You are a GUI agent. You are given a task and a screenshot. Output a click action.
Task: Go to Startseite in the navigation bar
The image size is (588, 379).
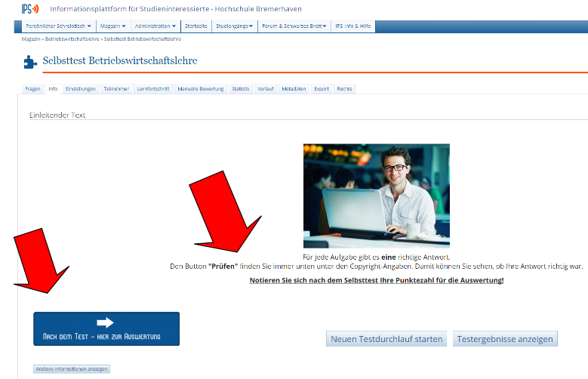tap(195, 26)
